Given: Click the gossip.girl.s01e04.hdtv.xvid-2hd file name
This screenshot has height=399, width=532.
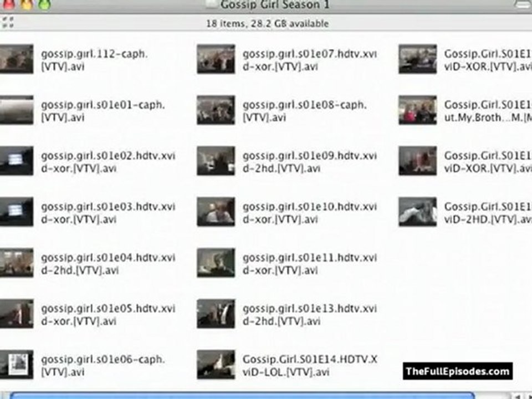Looking at the screenshot, I should [x=108, y=264].
